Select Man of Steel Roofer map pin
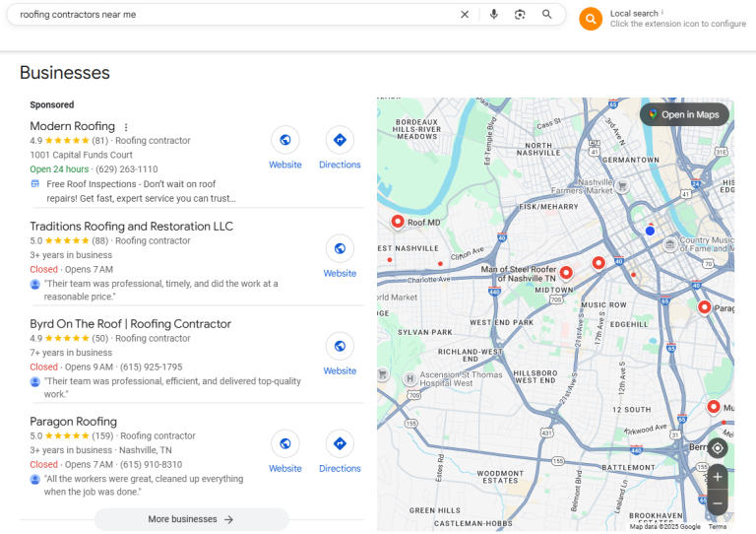The image size is (756, 534). (x=566, y=273)
